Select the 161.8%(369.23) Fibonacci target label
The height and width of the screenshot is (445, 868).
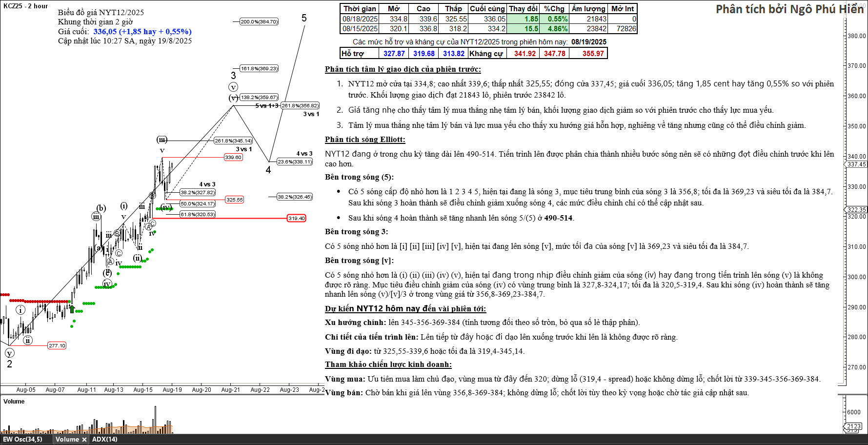[x=259, y=69]
